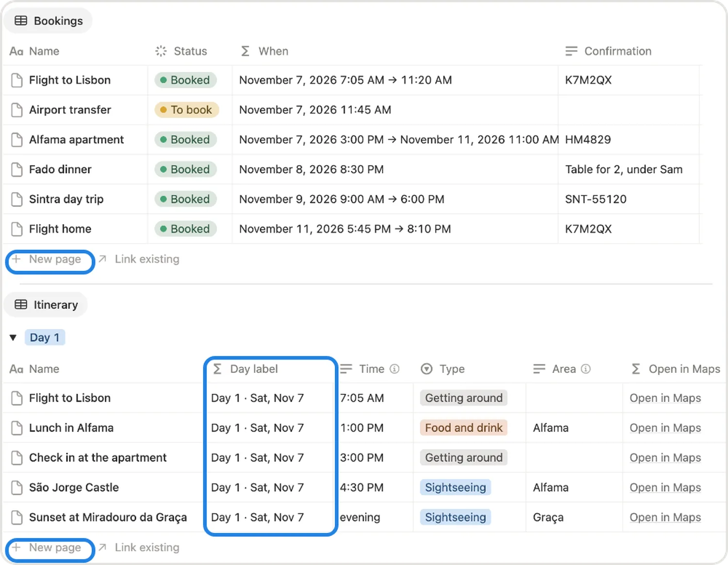Click the page icon for Sintra day trip

[17, 199]
